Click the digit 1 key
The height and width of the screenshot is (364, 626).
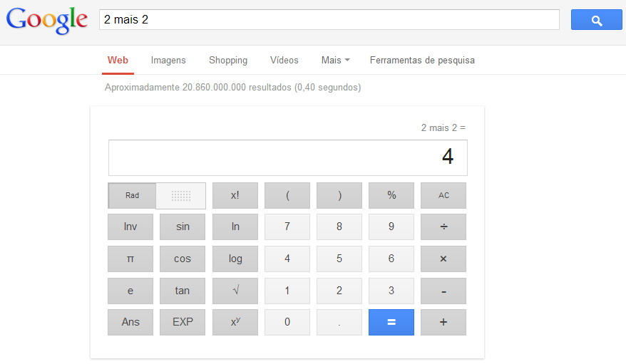(287, 291)
